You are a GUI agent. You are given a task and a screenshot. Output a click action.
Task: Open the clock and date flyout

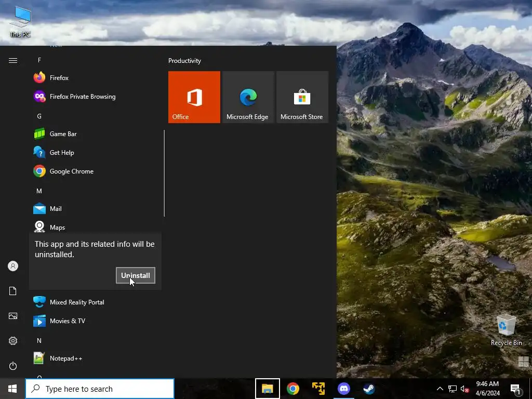coord(487,389)
